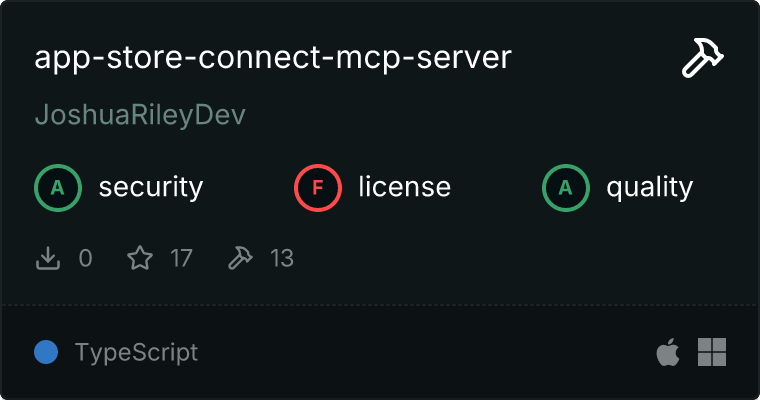This screenshot has height=400, width=760.
Task: Click the Windows platform icon
Action: pos(711,352)
